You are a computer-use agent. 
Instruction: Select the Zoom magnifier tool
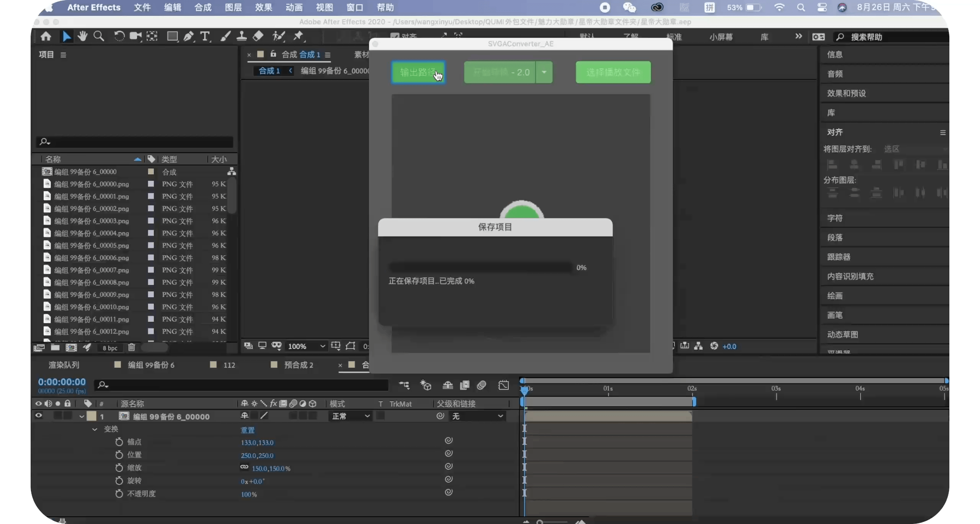(x=99, y=36)
